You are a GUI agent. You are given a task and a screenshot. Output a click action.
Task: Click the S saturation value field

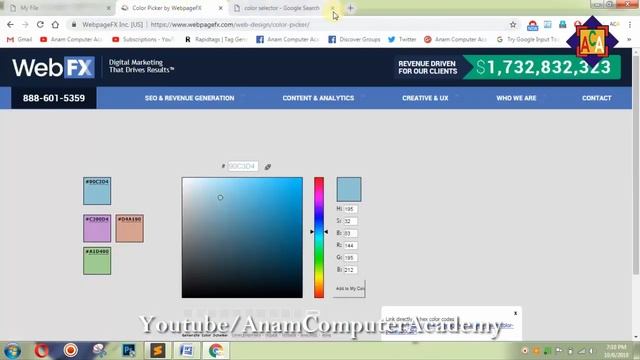pyautogui.click(x=351, y=221)
